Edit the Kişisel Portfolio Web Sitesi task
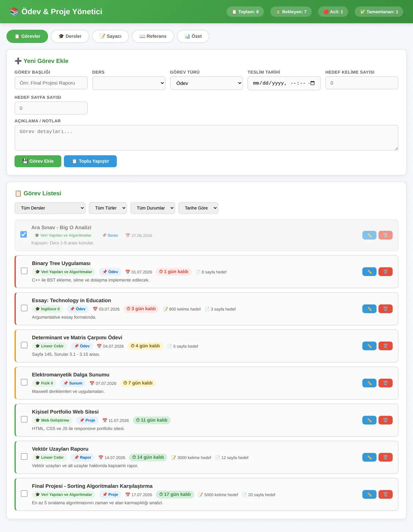This screenshot has height=532, width=413. 369,420
